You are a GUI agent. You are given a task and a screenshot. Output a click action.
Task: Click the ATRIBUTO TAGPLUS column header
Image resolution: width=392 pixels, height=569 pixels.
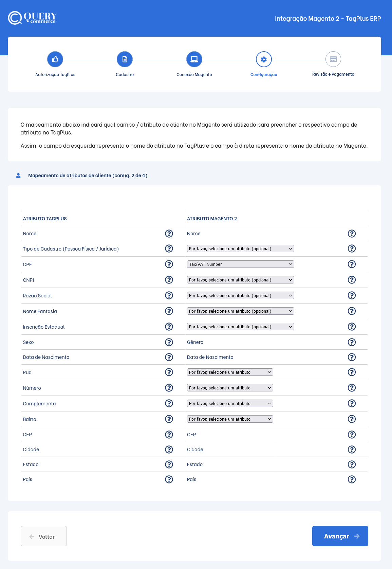tap(45, 219)
